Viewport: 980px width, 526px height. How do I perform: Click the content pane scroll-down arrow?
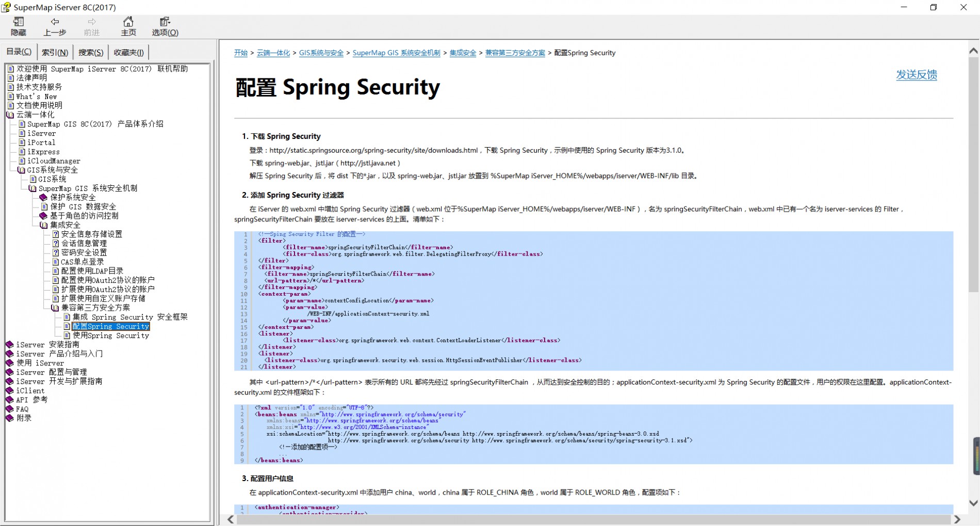point(973,503)
